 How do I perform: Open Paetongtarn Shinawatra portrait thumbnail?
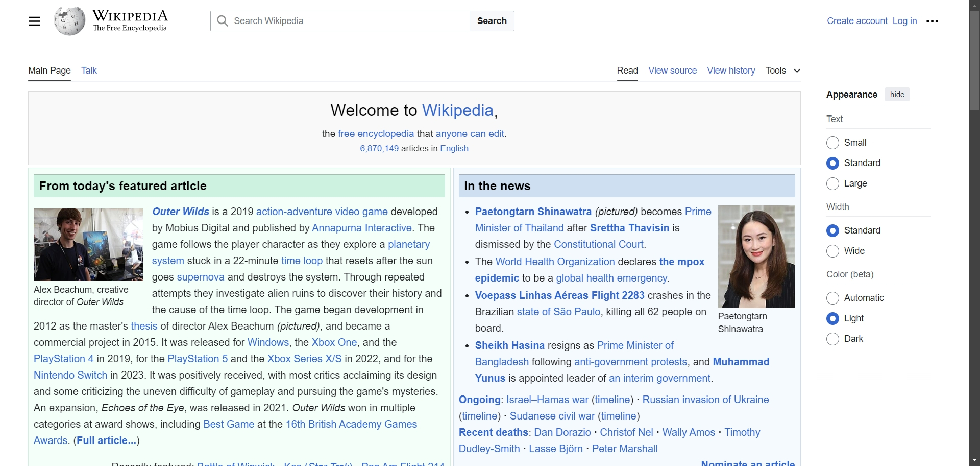pyautogui.click(x=756, y=257)
